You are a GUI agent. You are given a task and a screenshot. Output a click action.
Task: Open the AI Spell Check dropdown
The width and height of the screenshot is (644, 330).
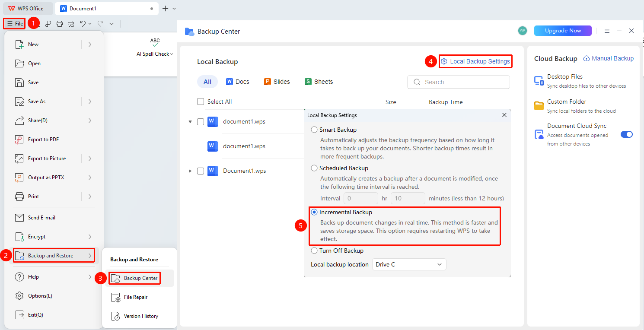point(172,54)
